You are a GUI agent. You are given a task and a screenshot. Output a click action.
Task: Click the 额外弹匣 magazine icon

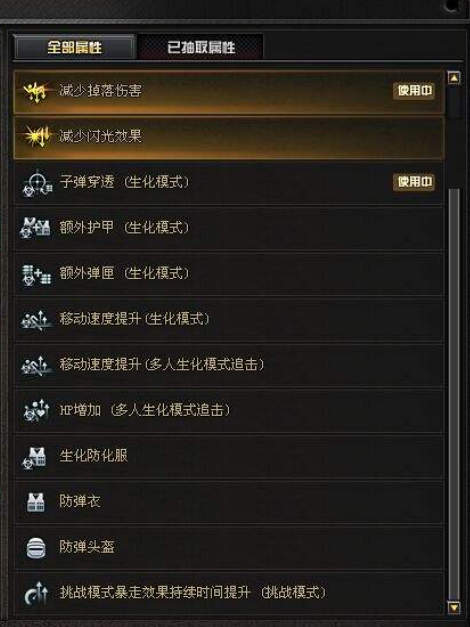37,274
